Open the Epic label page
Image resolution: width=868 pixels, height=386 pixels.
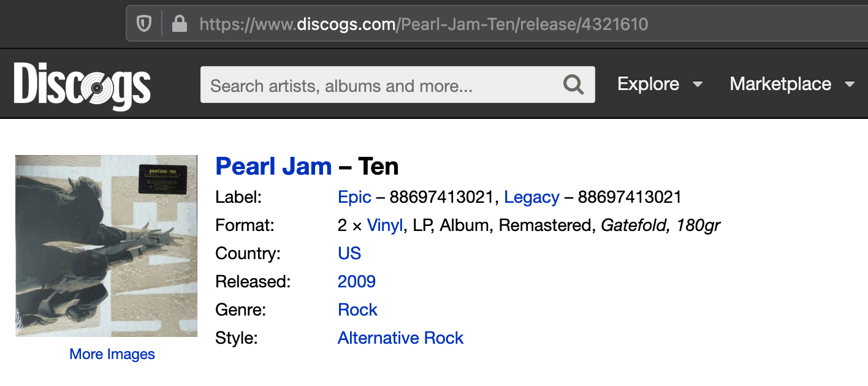point(354,197)
